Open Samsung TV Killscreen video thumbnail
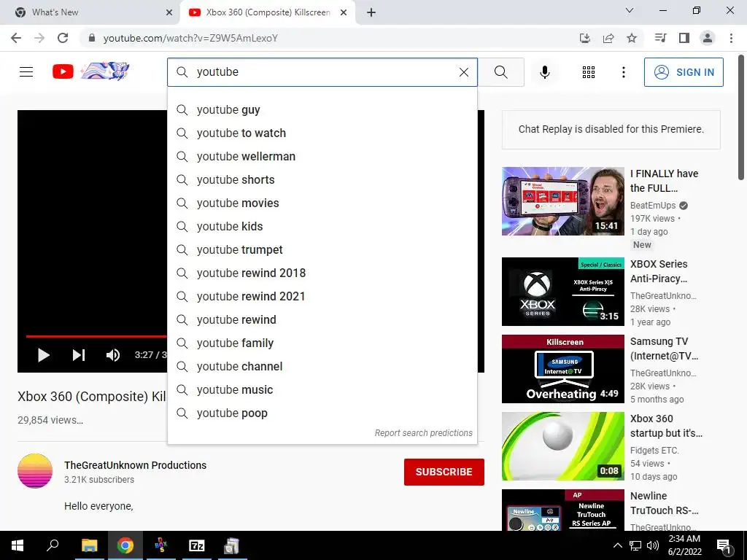 coord(562,369)
